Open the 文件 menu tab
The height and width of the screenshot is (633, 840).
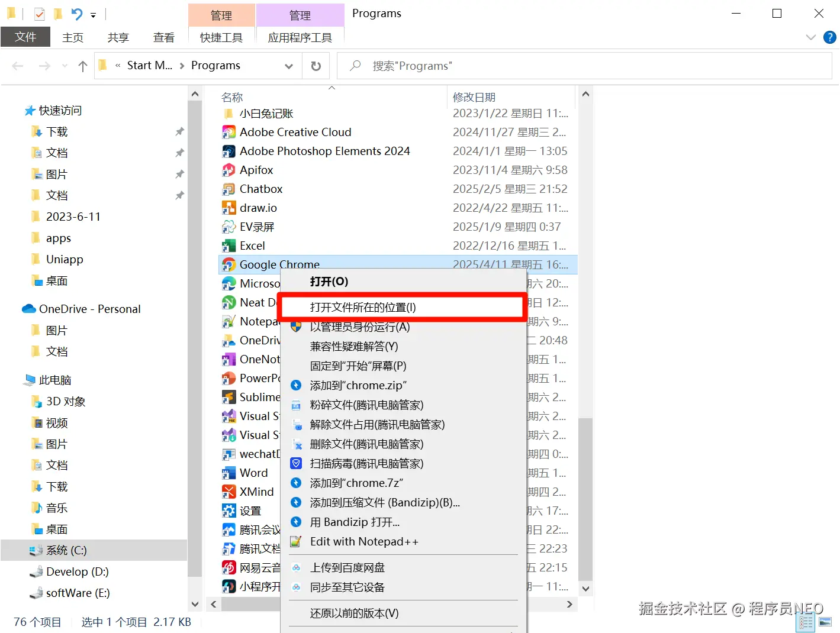click(x=25, y=37)
